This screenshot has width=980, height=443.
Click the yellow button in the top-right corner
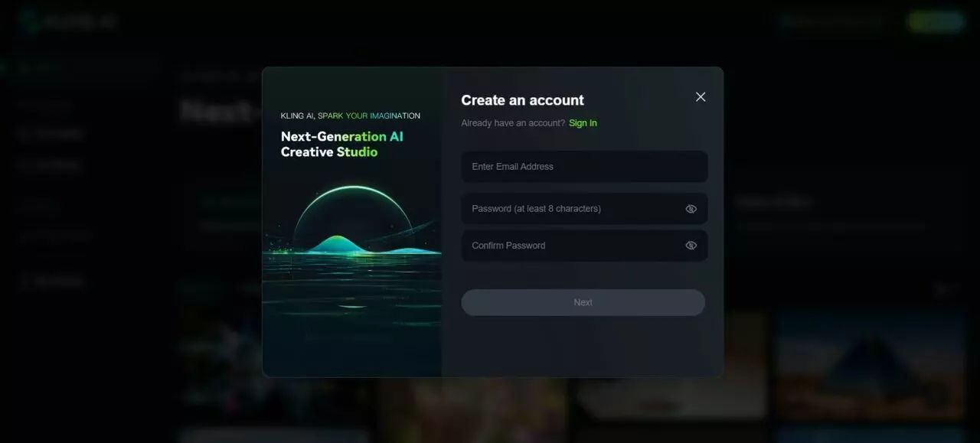(x=935, y=21)
